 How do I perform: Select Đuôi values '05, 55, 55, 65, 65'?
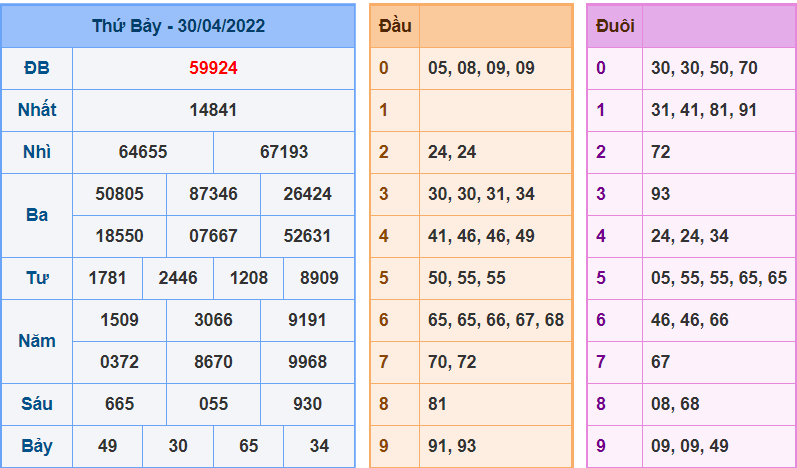click(719, 278)
